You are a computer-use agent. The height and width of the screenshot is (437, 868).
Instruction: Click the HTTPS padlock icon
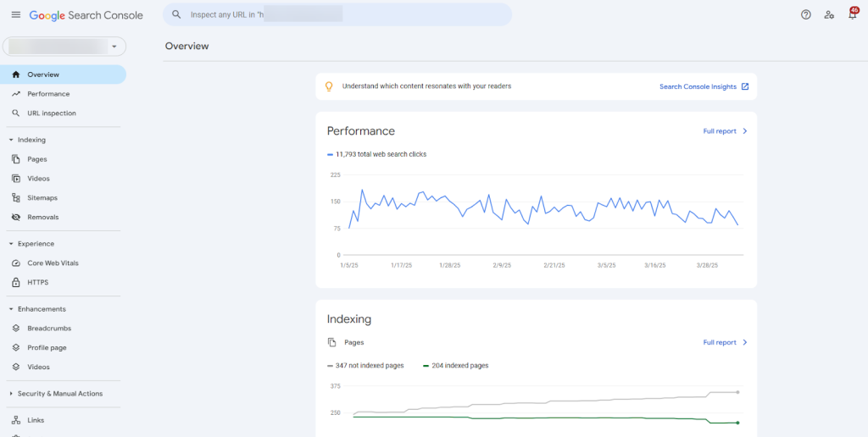[16, 283]
